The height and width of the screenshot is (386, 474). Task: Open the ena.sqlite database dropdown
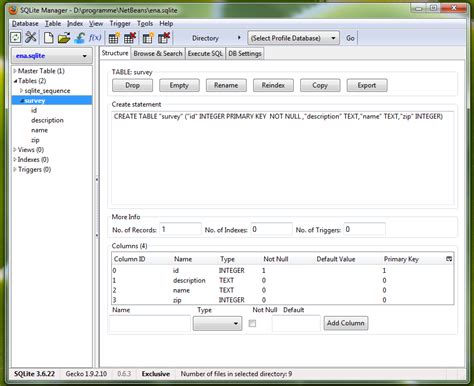(52, 56)
